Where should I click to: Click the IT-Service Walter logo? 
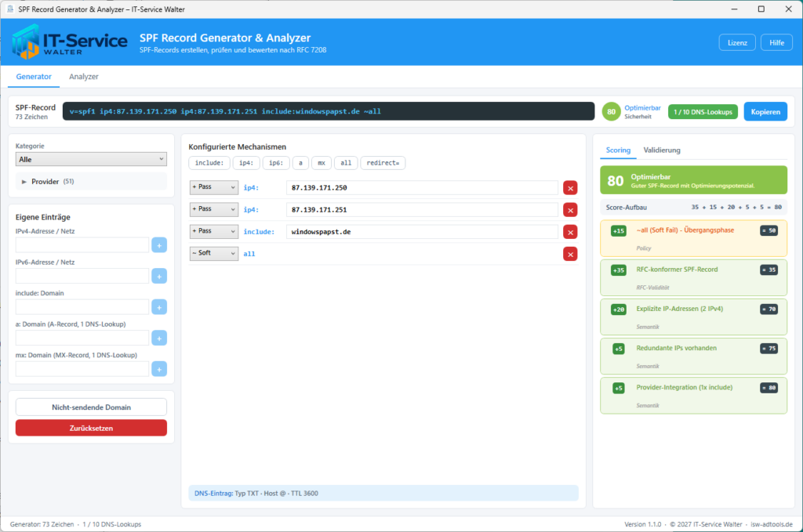tap(70, 42)
